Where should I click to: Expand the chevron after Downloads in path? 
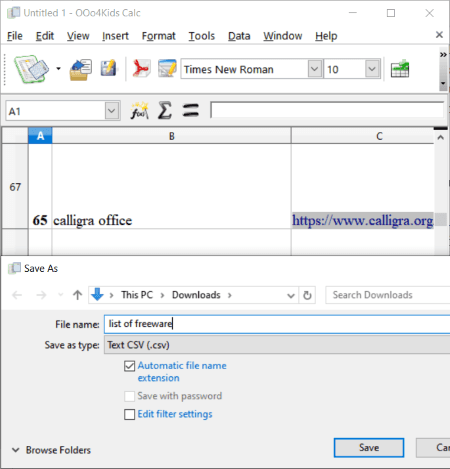pyautogui.click(x=230, y=295)
